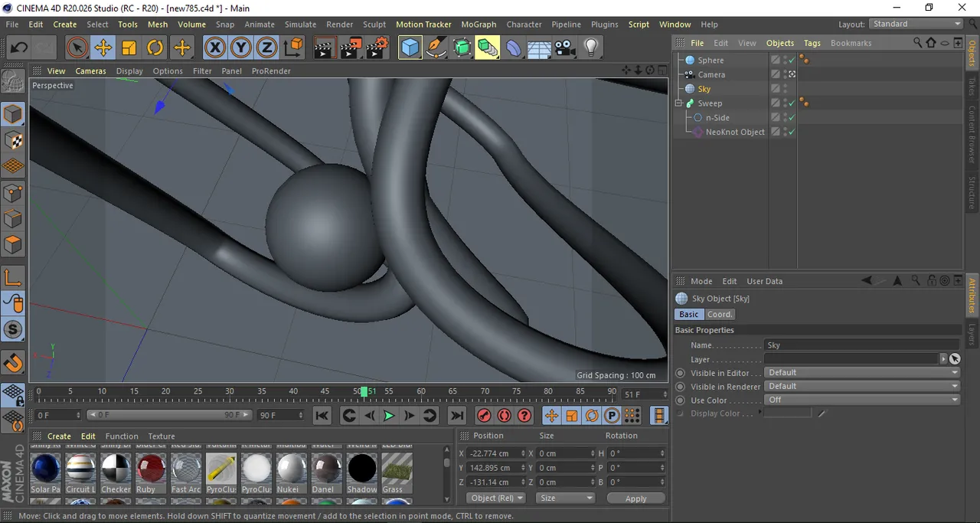Toggle Y axis lock
Image resolution: width=980 pixels, height=523 pixels.
tap(241, 48)
